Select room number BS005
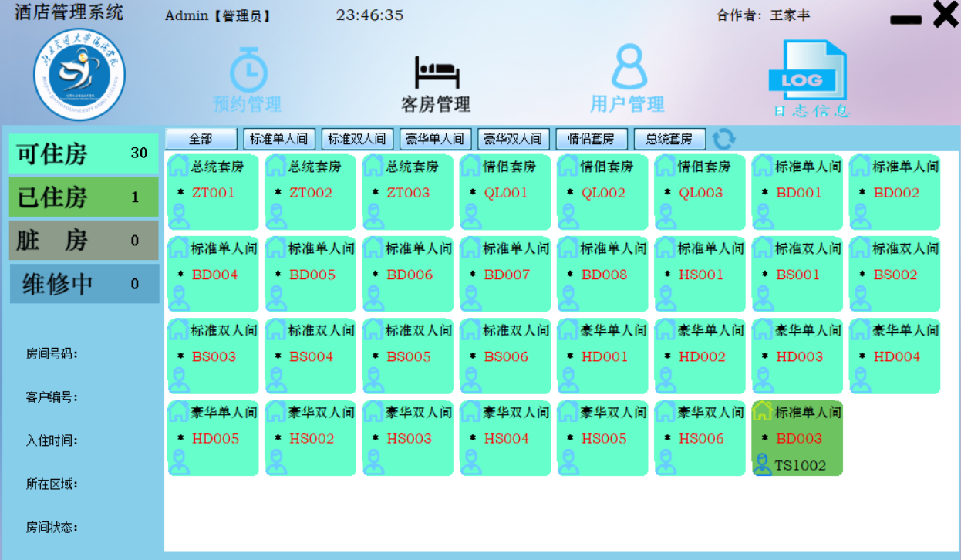This screenshot has height=560, width=961. pyautogui.click(x=409, y=356)
